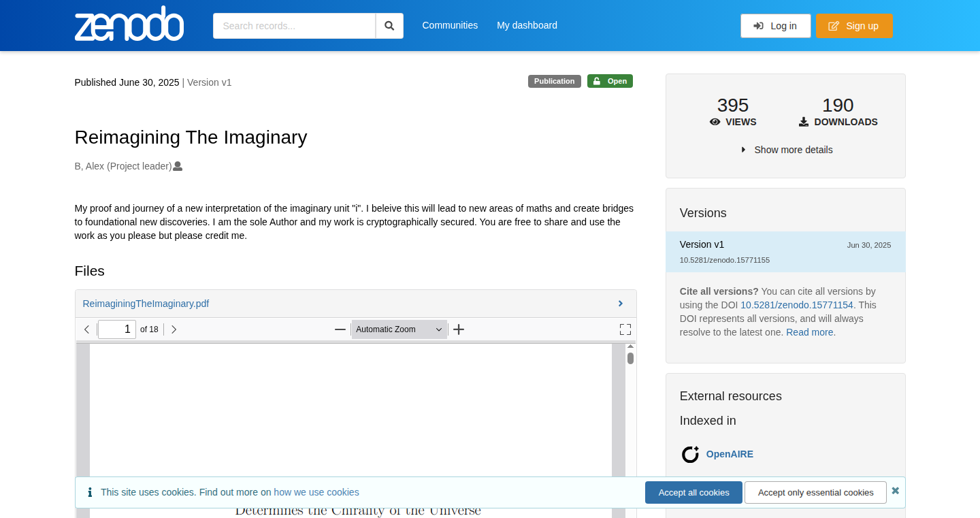Expand Show more details

pyautogui.click(x=787, y=150)
